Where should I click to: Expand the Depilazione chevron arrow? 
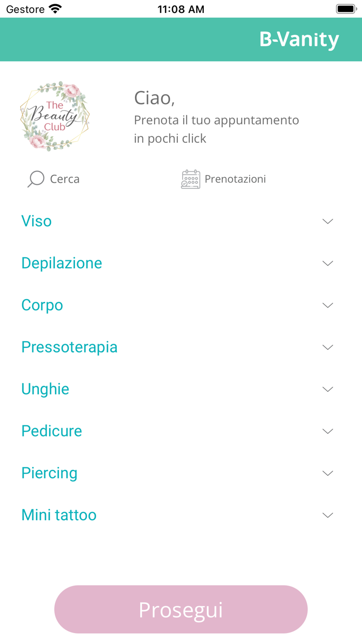pos(327,264)
